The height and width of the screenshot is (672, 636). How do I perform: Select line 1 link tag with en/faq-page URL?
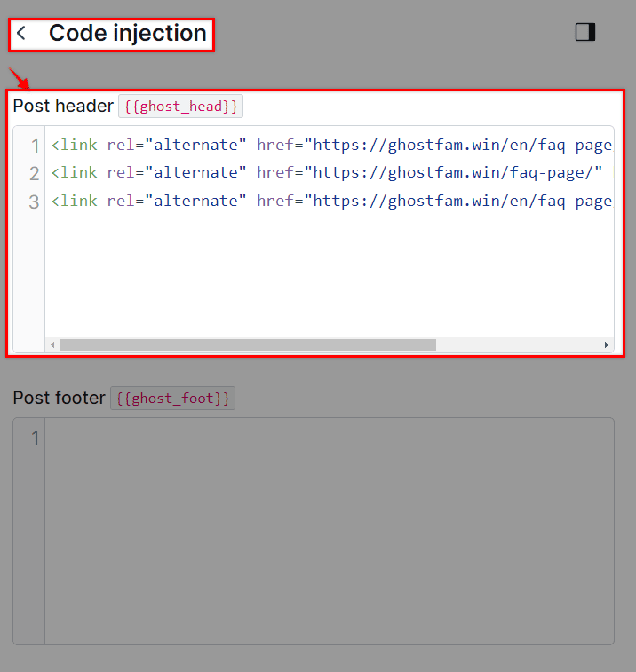331,145
